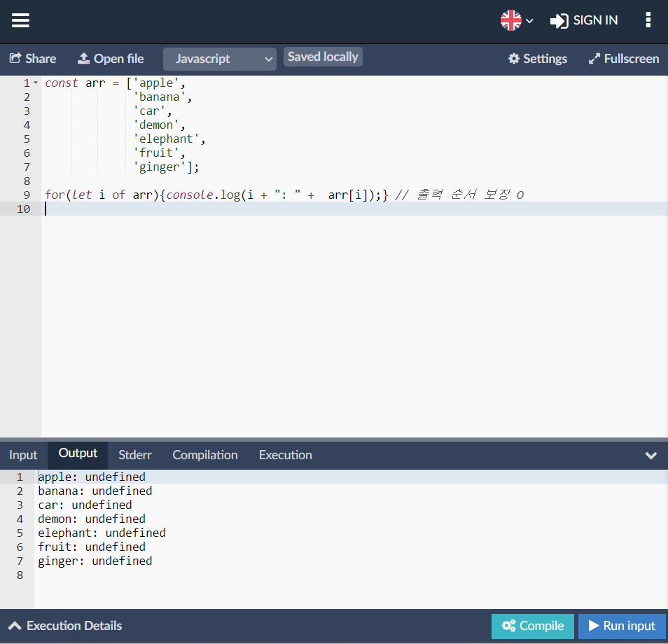Open the hamburger navigation menu
The height and width of the screenshot is (644, 668).
[20, 20]
